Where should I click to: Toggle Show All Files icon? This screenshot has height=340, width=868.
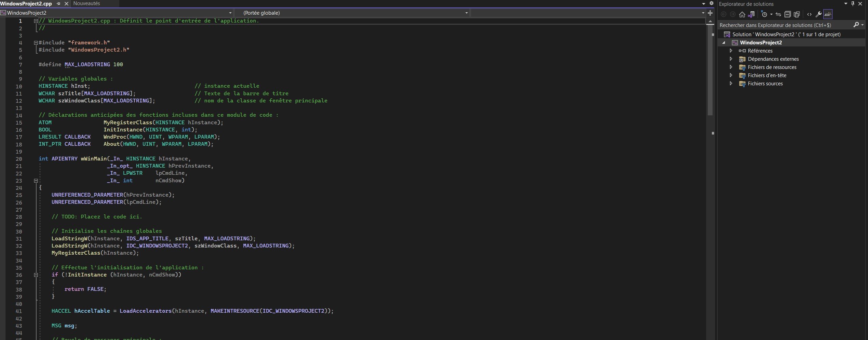[x=797, y=14]
